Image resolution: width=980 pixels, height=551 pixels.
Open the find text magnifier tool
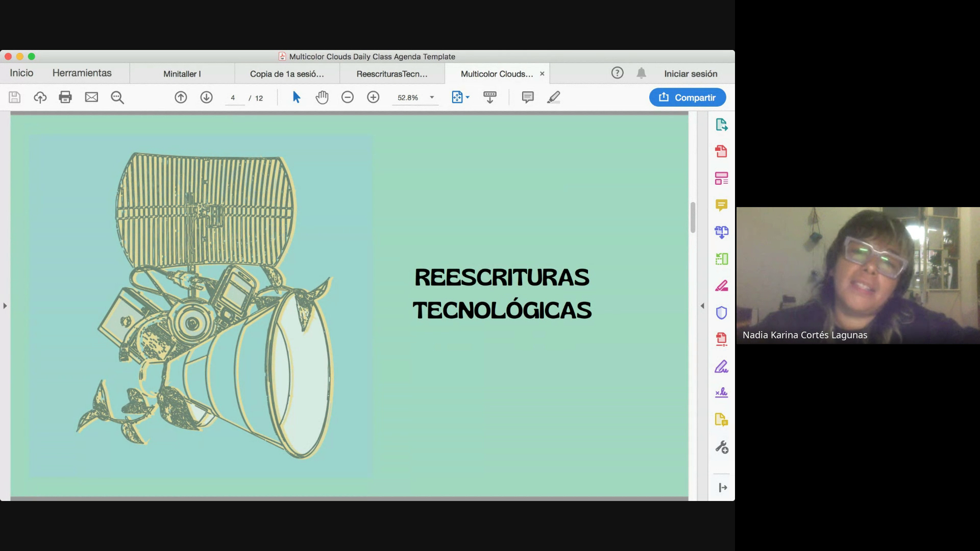click(117, 97)
